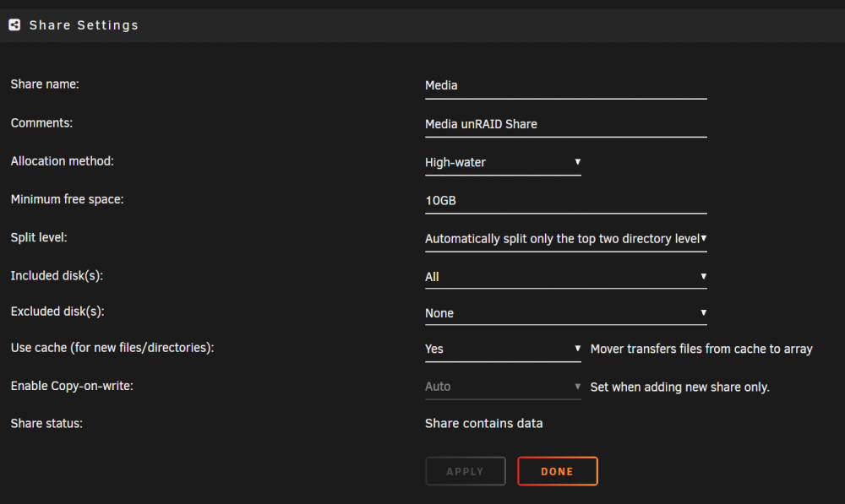Click the 'Excluded disk(s):' label
This screenshot has width=845, height=504.
[57, 312]
